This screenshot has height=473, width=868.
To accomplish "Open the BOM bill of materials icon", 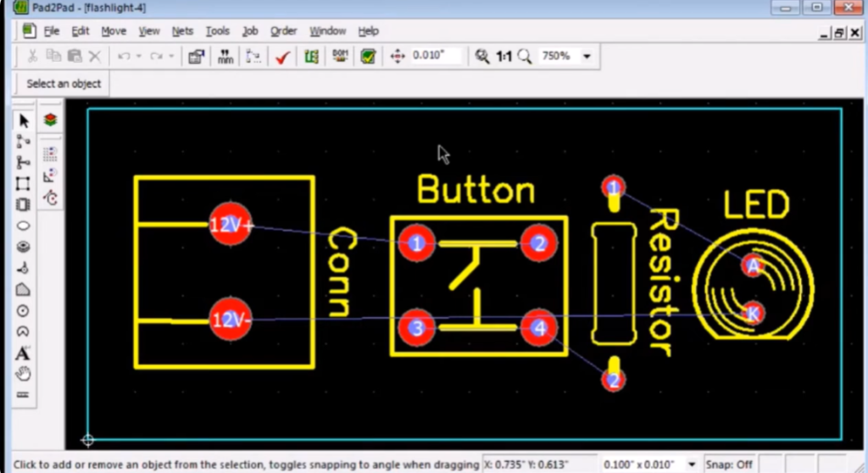I will coord(340,55).
